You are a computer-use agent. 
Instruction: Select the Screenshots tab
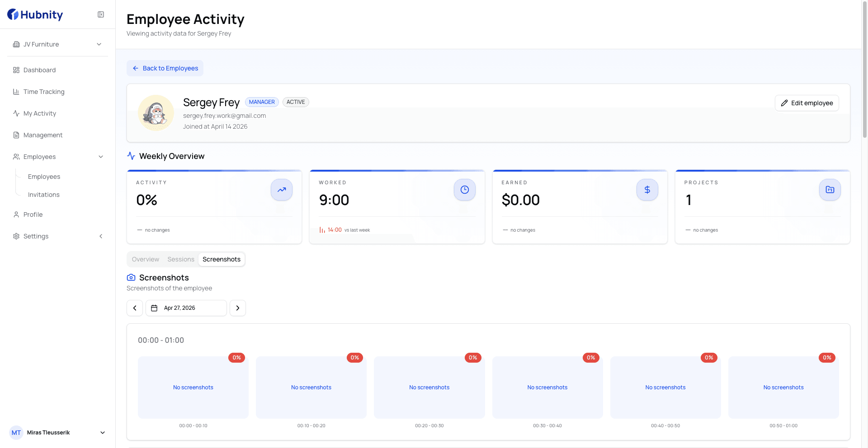(222, 259)
